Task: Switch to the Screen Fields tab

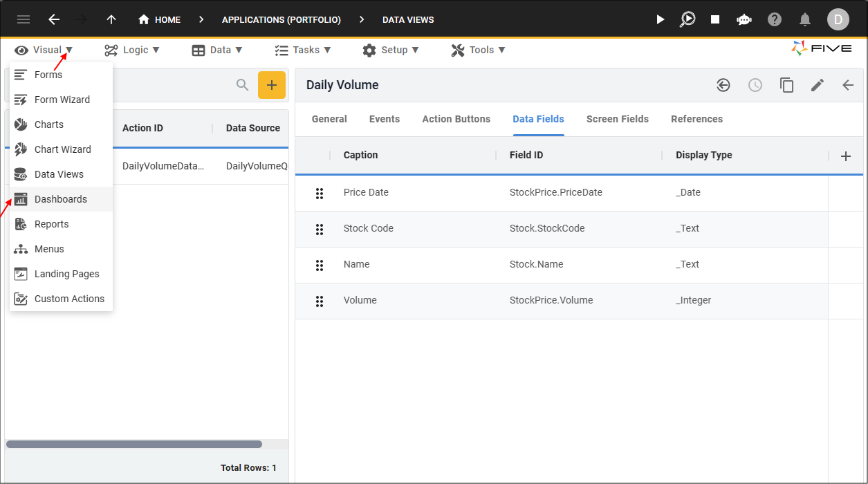Action: coord(618,119)
